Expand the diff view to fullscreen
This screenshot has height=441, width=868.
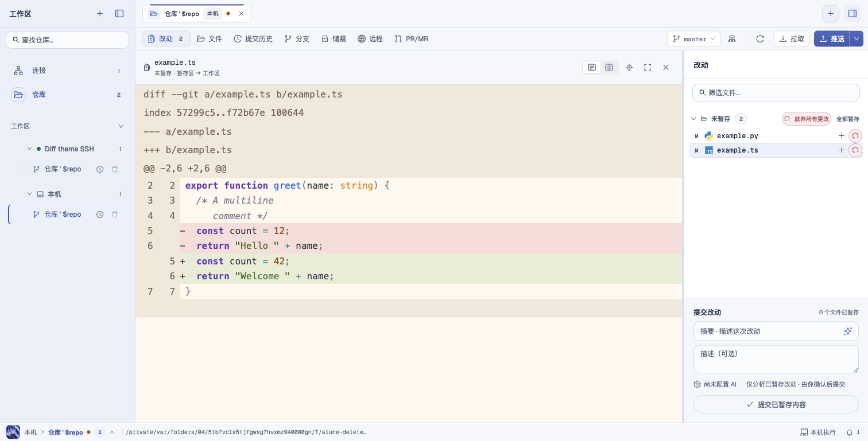(648, 68)
